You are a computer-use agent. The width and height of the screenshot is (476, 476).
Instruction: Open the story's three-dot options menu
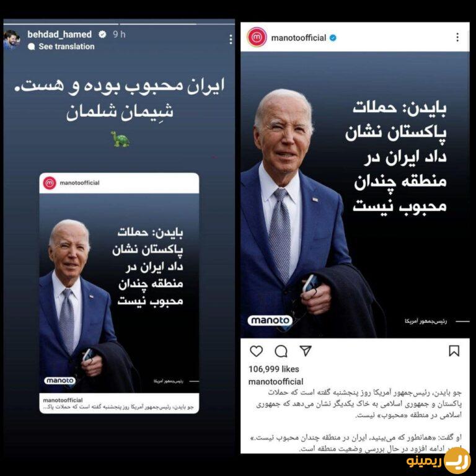pos(231,39)
